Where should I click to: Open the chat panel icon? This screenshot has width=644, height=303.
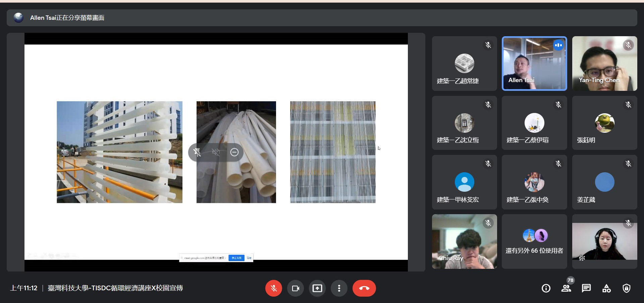[x=586, y=288]
